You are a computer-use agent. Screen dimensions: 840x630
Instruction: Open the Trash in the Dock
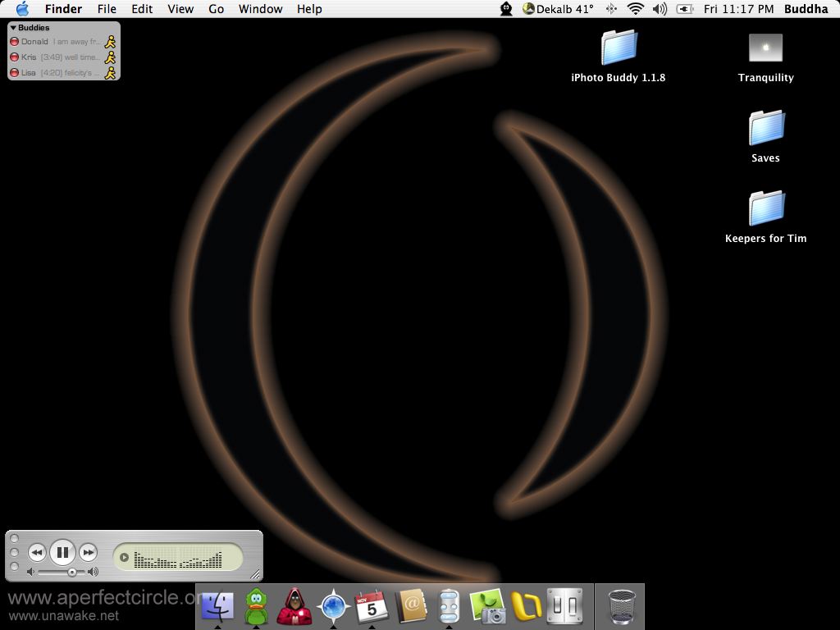623,606
